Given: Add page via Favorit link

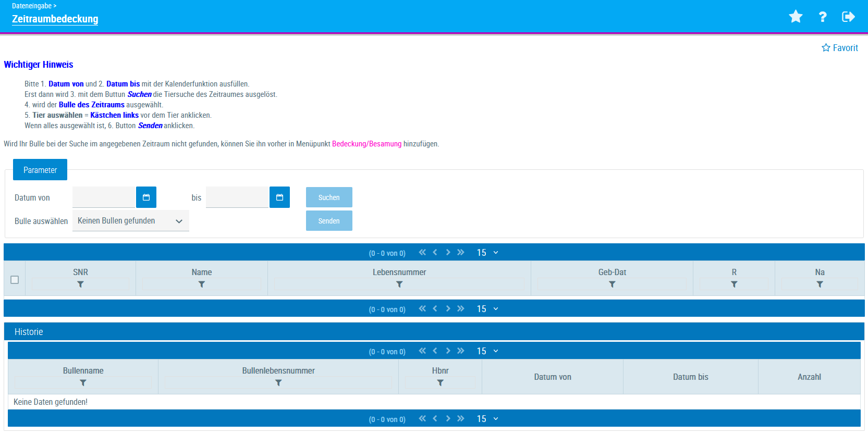Looking at the screenshot, I should point(840,48).
